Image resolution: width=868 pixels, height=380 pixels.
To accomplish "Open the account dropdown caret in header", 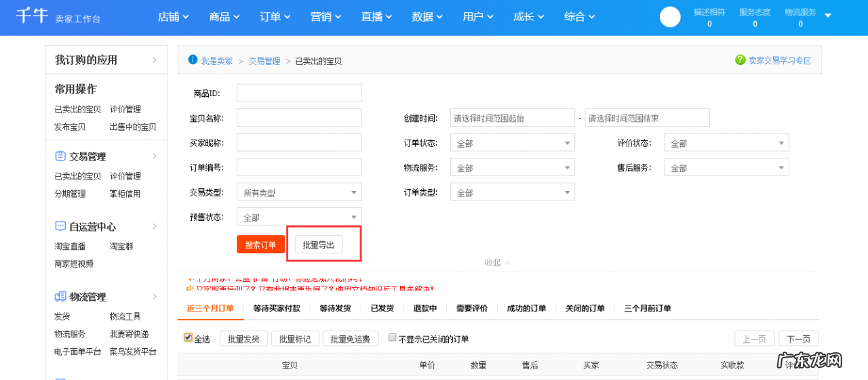I will [827, 16].
